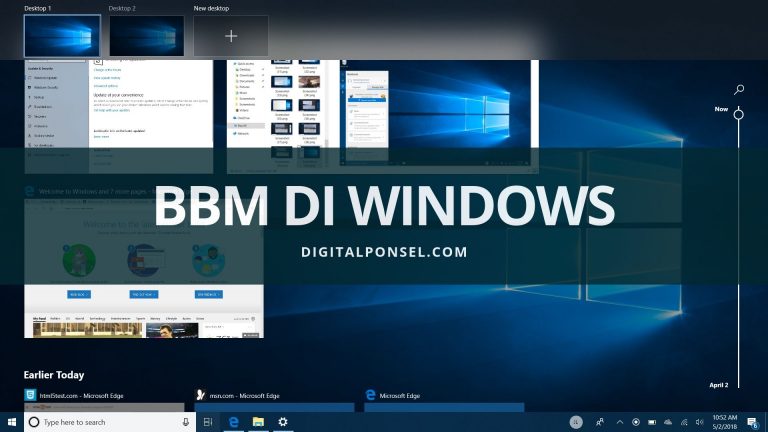
Task: Open the Action Center notification icon
Action: click(753, 423)
